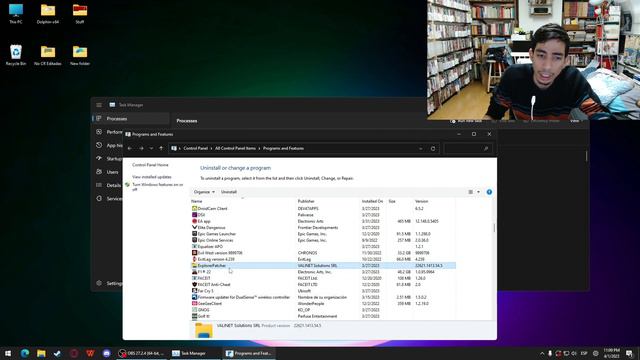Image resolution: width=640 pixels, height=360 pixels.
Task: Expand the address bar history dropdown
Action: pos(421,149)
